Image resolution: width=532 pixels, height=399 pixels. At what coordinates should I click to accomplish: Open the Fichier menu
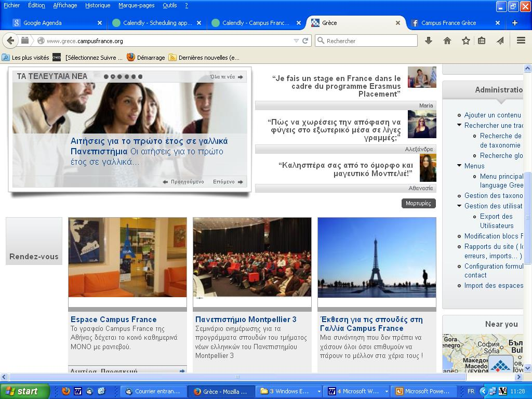click(12, 5)
